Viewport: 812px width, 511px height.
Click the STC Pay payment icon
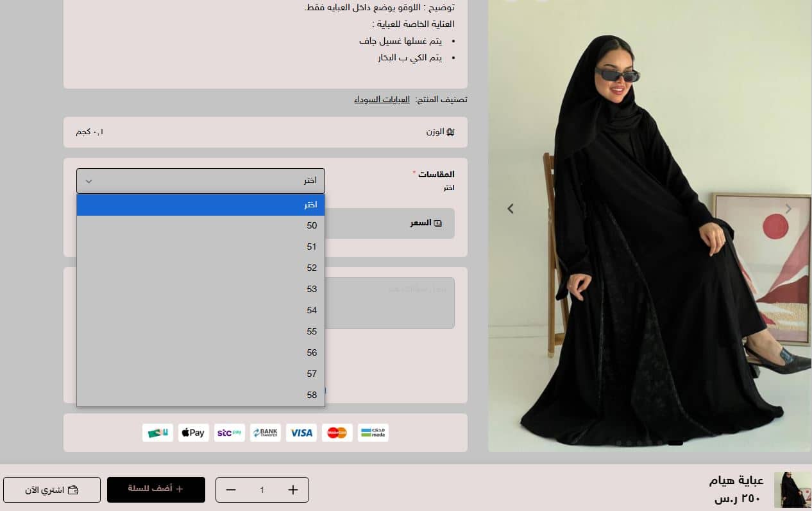(230, 433)
